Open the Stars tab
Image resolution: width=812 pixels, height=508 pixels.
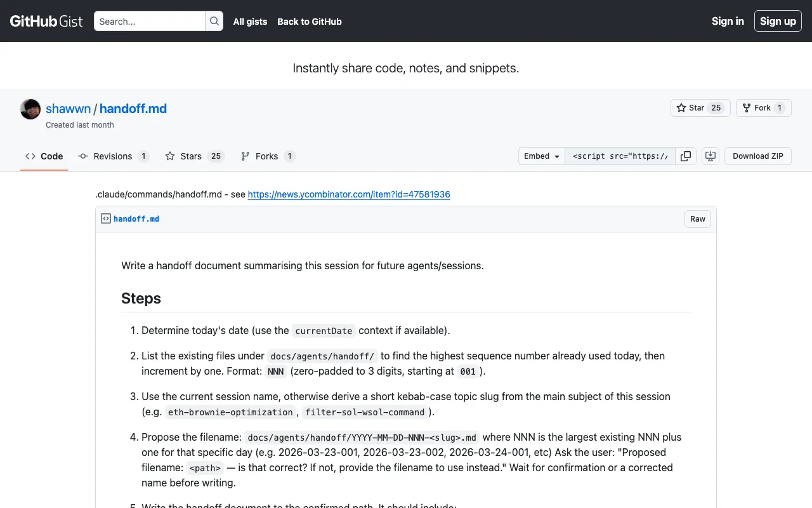coord(195,156)
